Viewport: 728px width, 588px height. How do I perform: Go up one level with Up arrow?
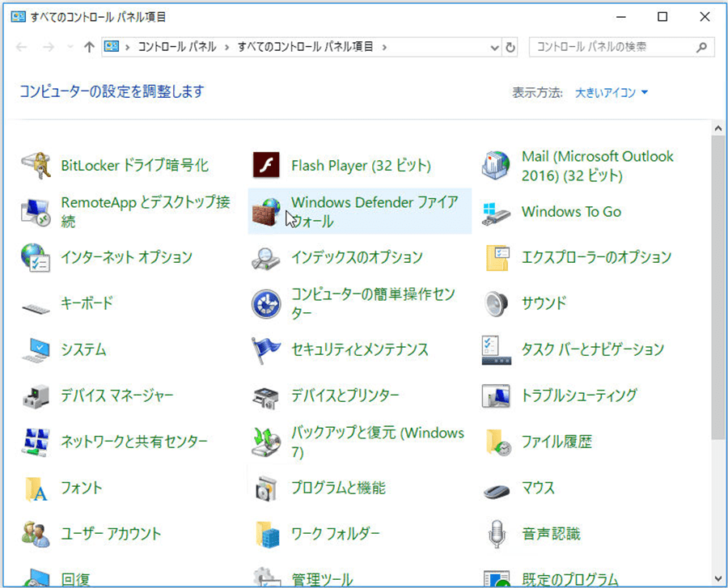[x=89, y=47]
